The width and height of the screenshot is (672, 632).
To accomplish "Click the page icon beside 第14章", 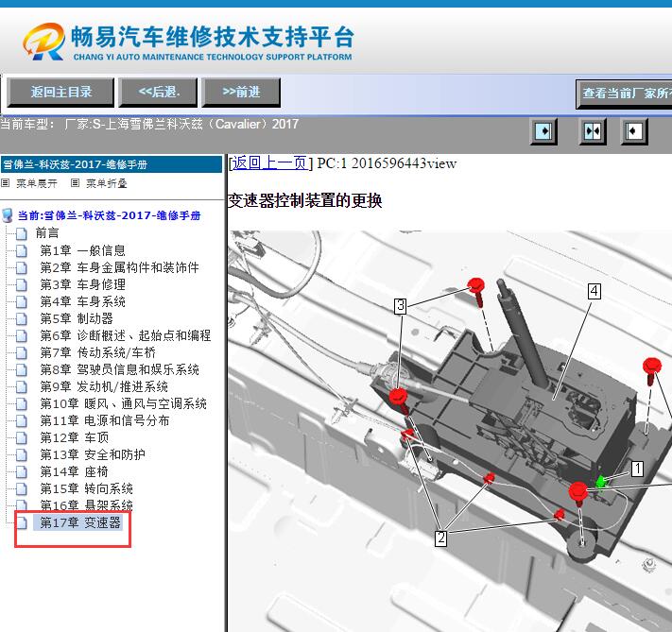I will (22, 472).
